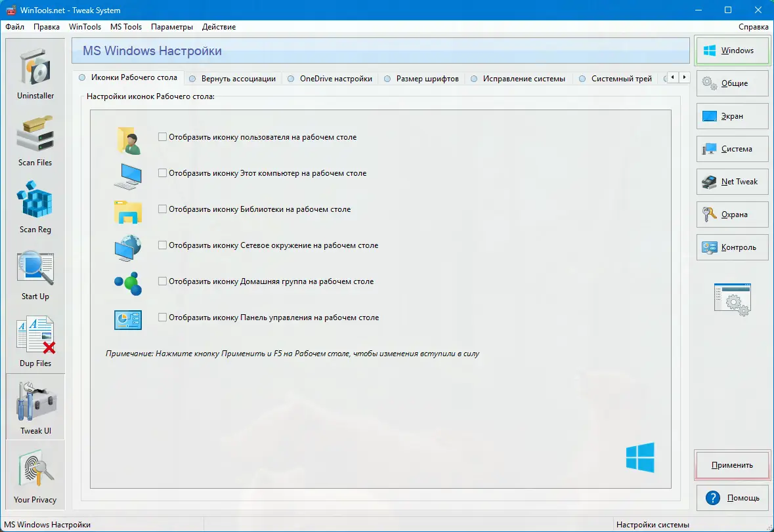
Task: Open the Правка menu
Action: [47, 27]
